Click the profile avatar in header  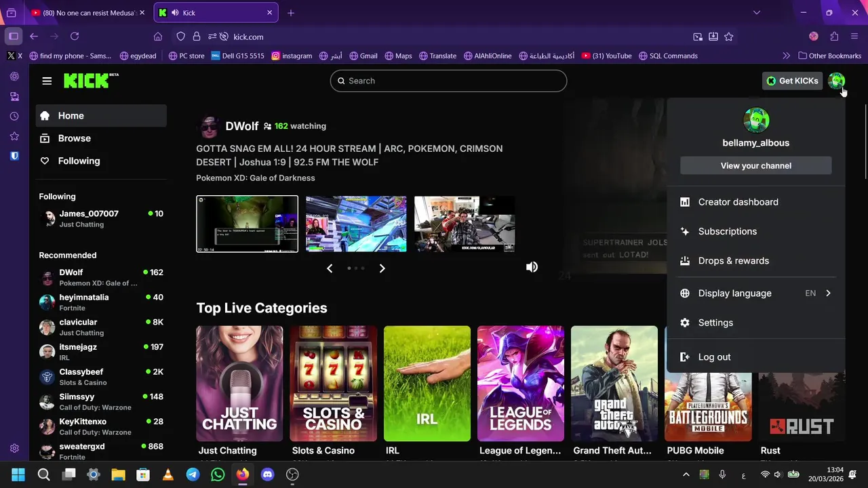[x=836, y=81]
